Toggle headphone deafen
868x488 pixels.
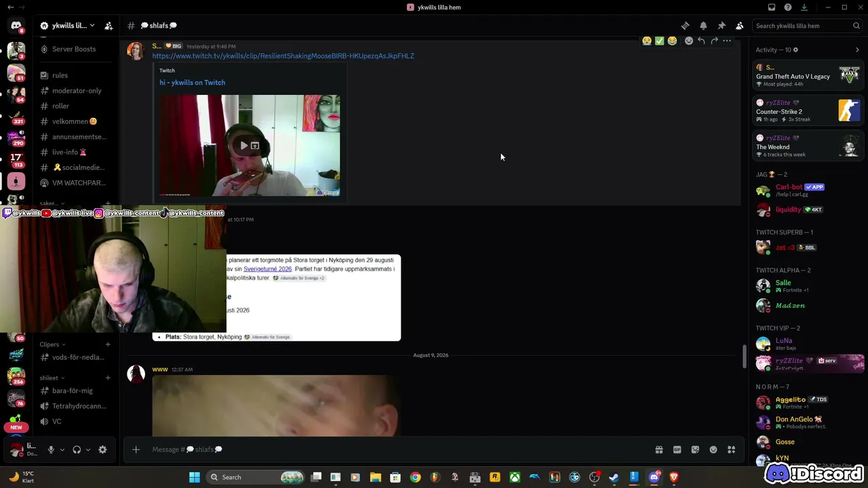(77, 449)
